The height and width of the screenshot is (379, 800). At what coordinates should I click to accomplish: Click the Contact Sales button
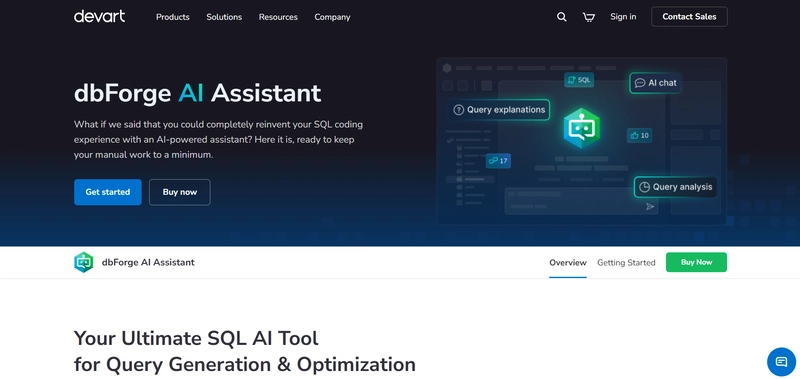coord(689,17)
